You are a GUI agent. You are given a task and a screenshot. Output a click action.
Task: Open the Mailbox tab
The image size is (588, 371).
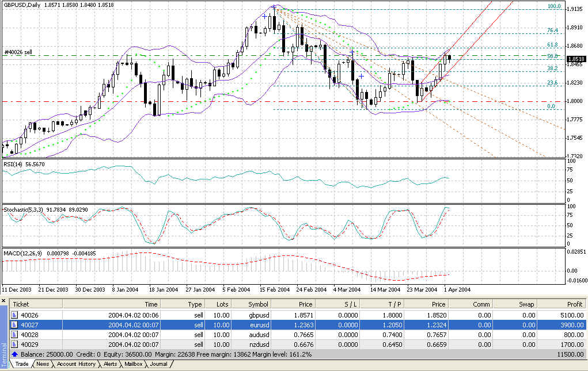(x=132, y=364)
